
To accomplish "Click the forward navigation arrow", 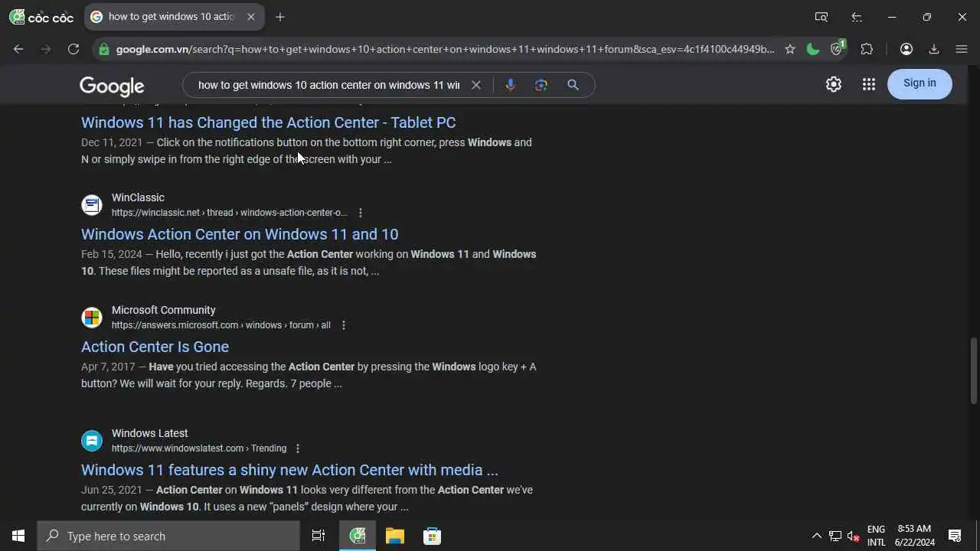I will tap(46, 49).
